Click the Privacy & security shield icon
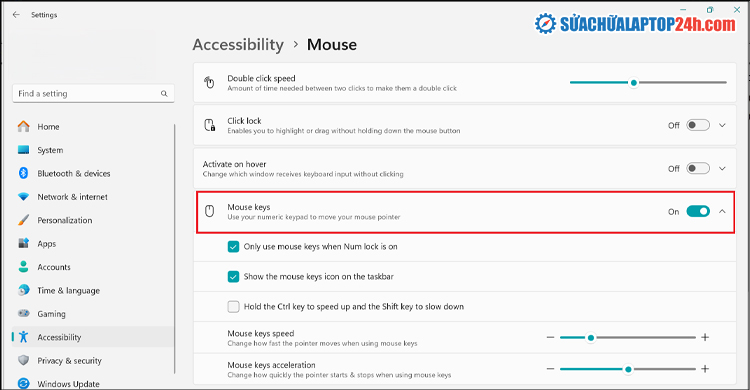The height and width of the screenshot is (390, 750). tap(23, 360)
